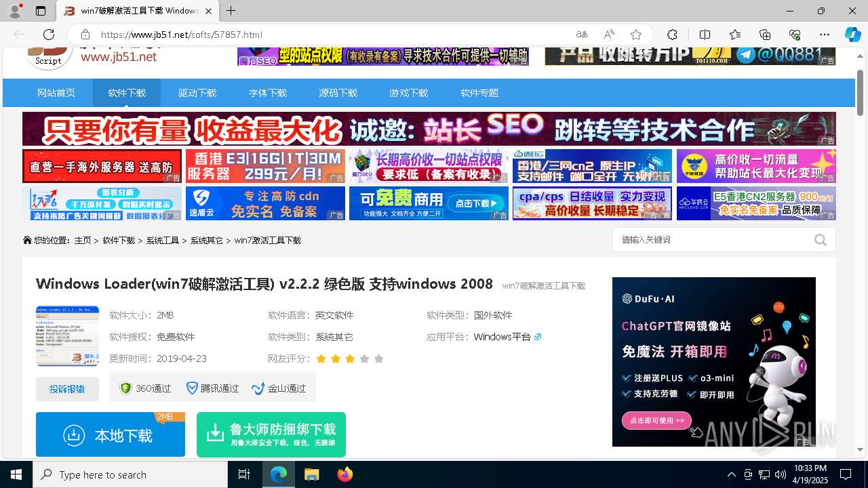Image resolution: width=868 pixels, height=488 pixels.
Task: Click the 速盾云 高防cdn ad
Action: pos(265,203)
